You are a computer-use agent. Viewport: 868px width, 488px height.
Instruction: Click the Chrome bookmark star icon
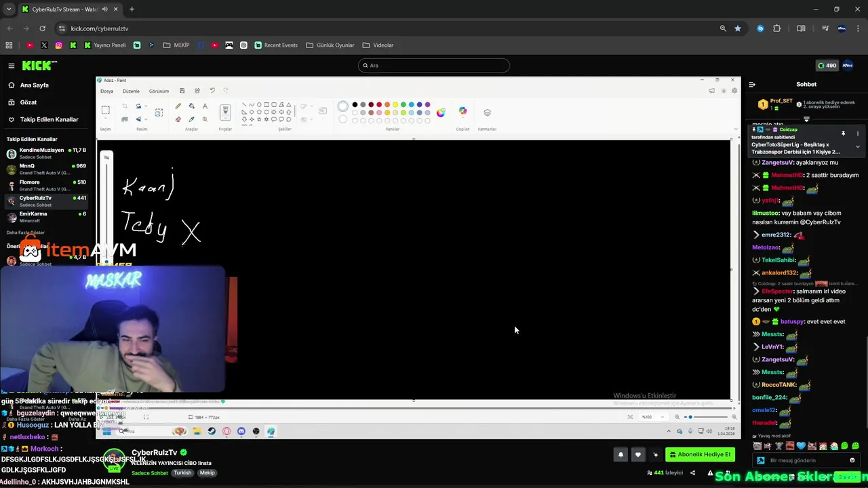tap(738, 28)
